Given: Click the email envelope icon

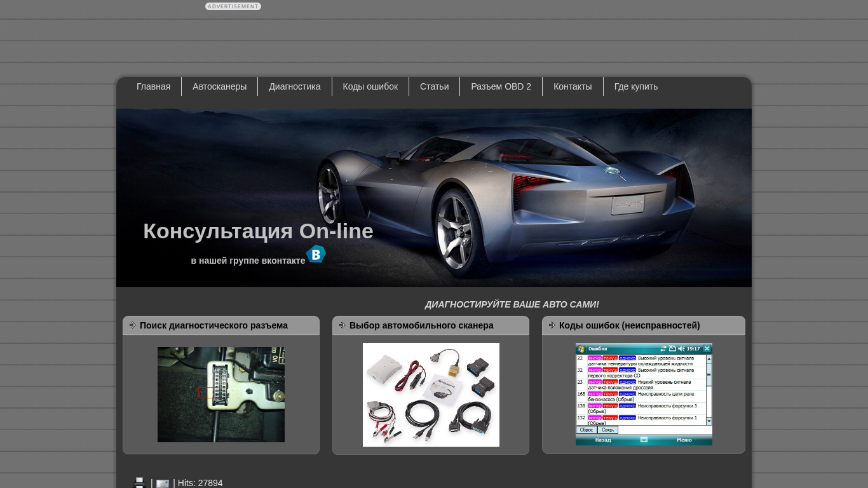Looking at the screenshot, I should 163,484.
